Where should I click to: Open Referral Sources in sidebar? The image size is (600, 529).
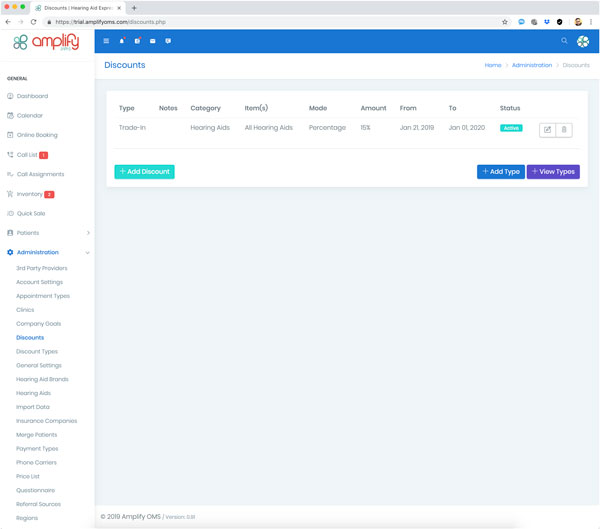click(38, 504)
